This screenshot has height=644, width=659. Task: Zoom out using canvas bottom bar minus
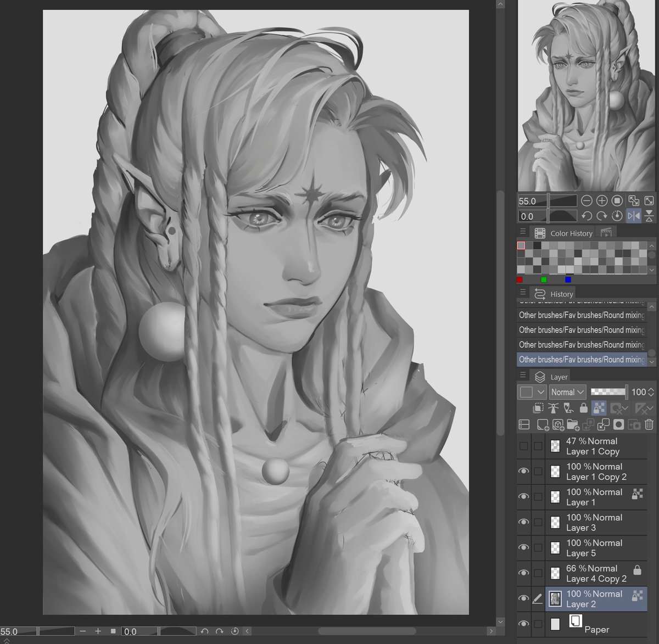click(83, 631)
